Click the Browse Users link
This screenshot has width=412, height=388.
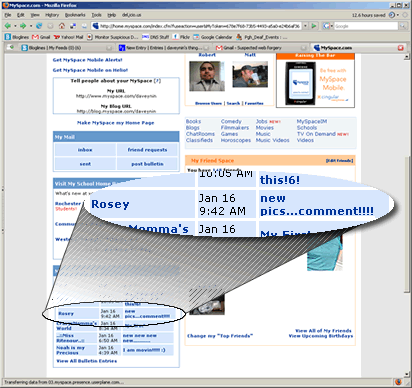(208, 103)
